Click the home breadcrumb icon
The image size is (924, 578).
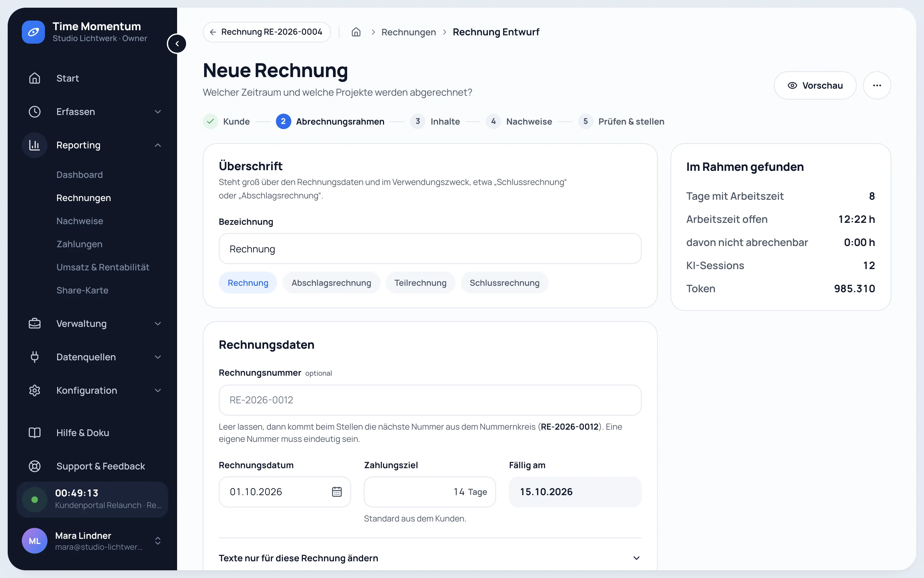356,32
